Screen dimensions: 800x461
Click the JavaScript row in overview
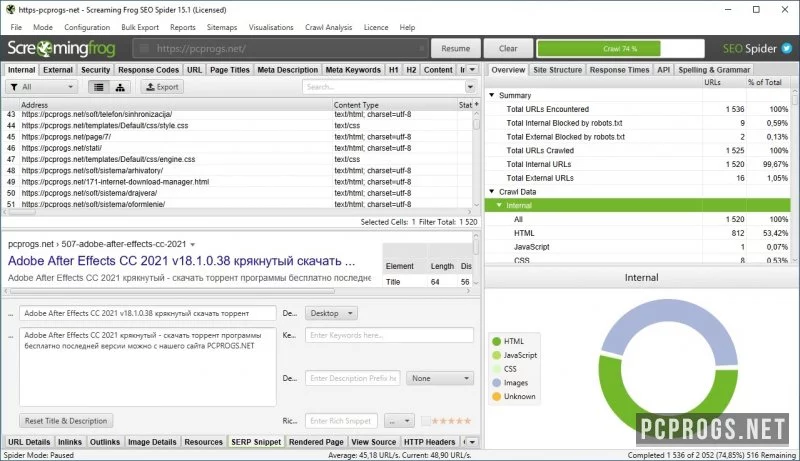click(638, 247)
